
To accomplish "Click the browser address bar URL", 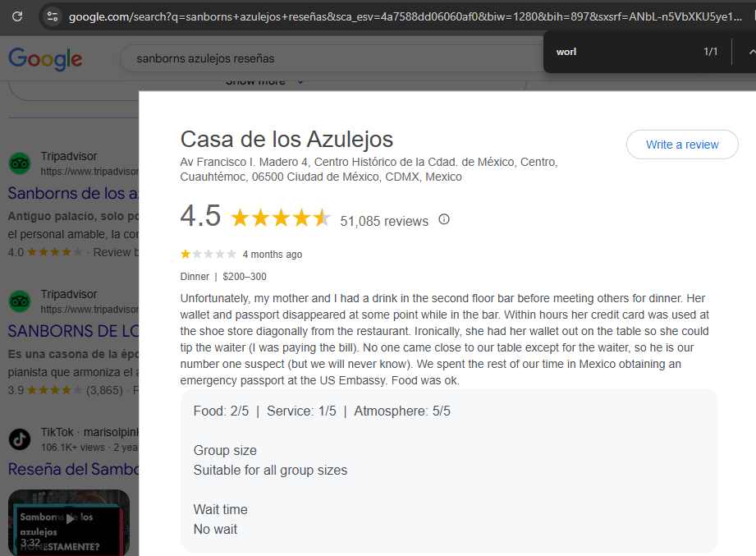I will pyautogui.click(x=405, y=17).
